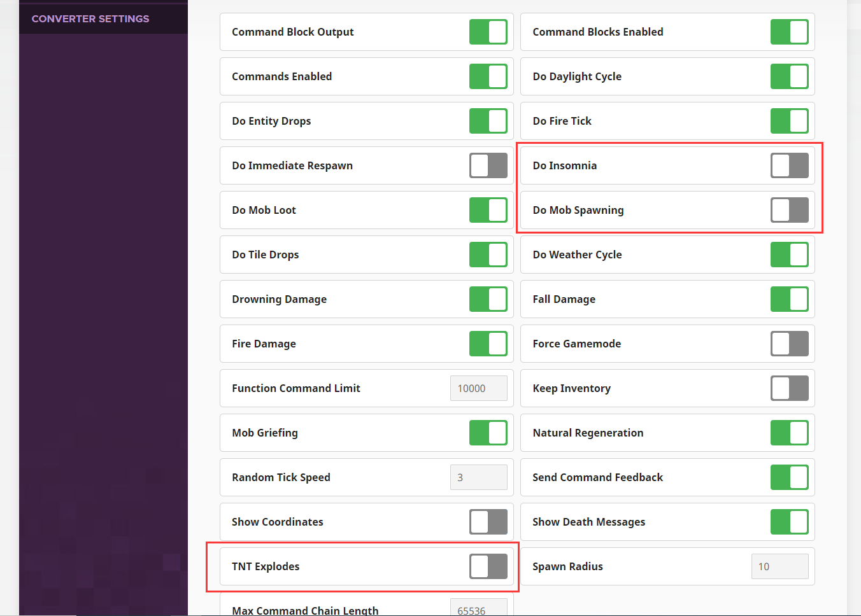
Task: Toggle Commands Enabled off
Action: tap(488, 76)
